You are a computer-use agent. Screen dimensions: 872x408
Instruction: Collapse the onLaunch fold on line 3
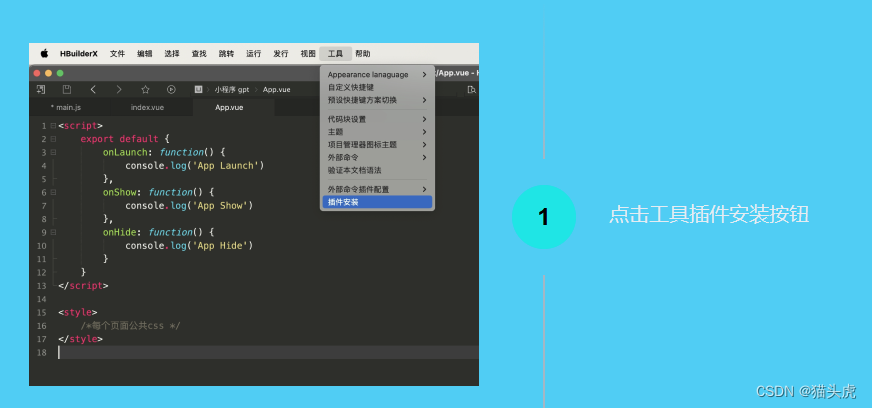(53, 152)
